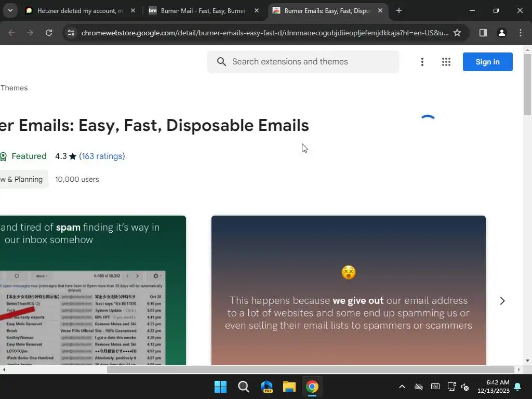Open File Explorer from the taskbar
This screenshot has height=399, width=532.
click(289, 387)
